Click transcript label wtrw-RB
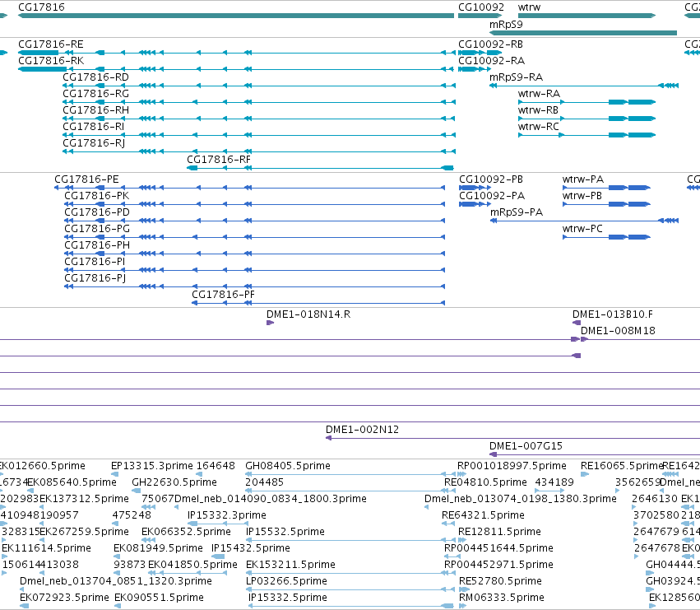 pos(539,110)
